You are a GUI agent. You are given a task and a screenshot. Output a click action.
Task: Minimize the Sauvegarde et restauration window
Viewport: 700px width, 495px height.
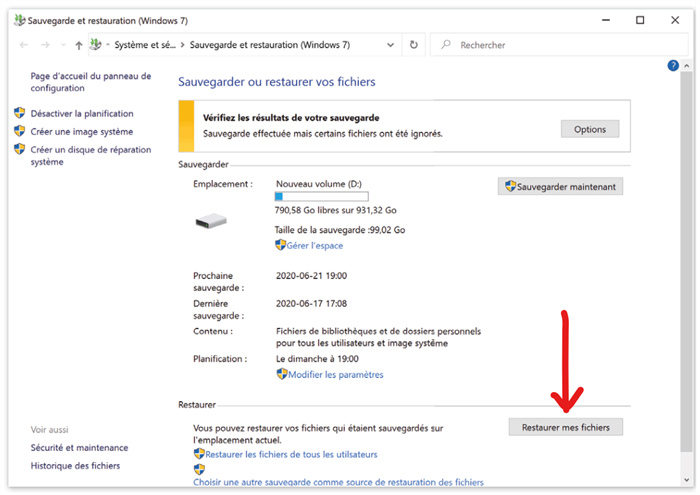606,20
